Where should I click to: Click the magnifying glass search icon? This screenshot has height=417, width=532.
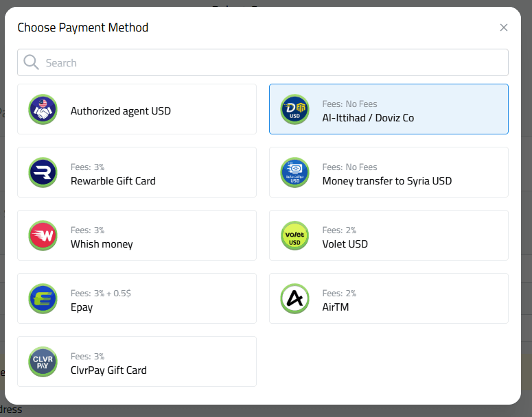[x=31, y=62]
